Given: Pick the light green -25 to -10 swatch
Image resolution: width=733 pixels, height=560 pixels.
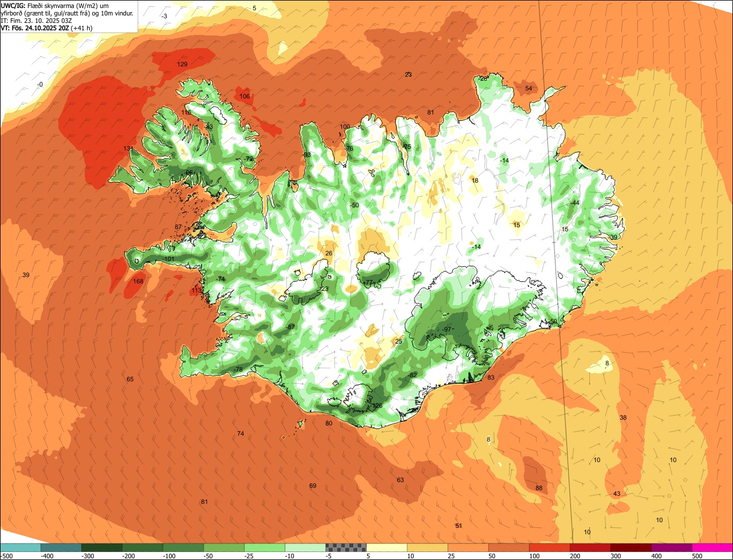Looking at the screenshot, I should click(265, 547).
